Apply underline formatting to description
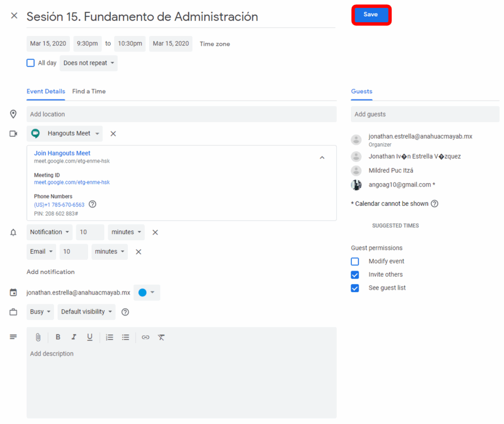Screen dimensions: 504x424 90,337
